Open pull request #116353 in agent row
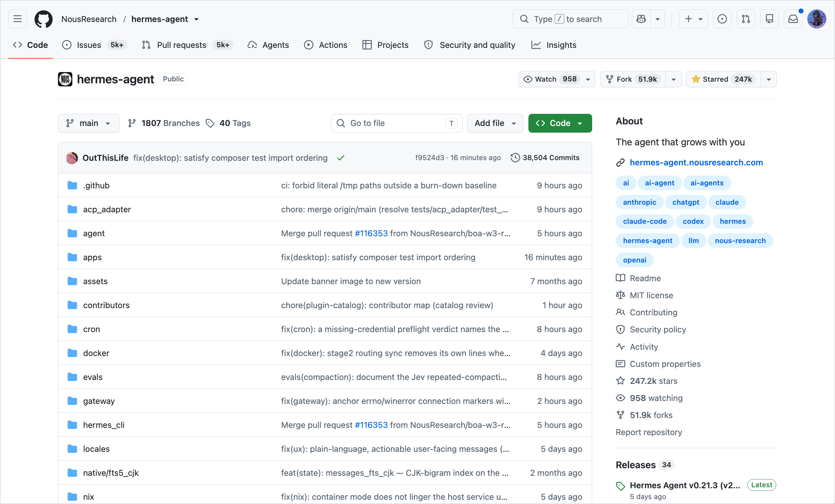Viewport: 835px width, 504px height. [x=371, y=233]
